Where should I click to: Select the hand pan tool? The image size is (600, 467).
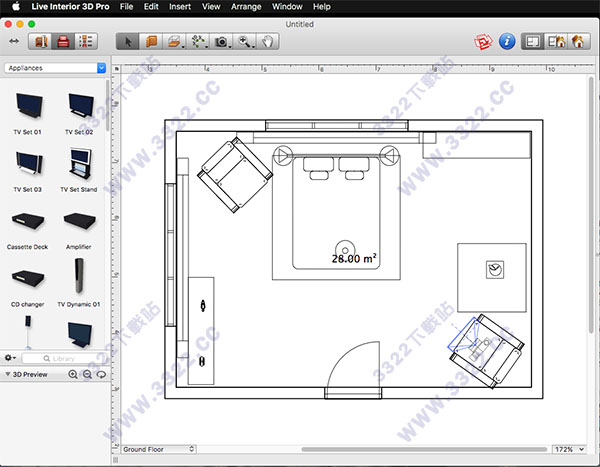pyautogui.click(x=267, y=41)
